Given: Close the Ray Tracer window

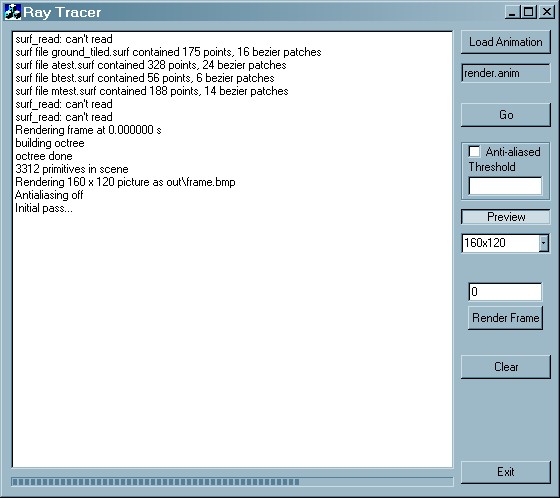Looking at the screenshot, I should [547, 12].
